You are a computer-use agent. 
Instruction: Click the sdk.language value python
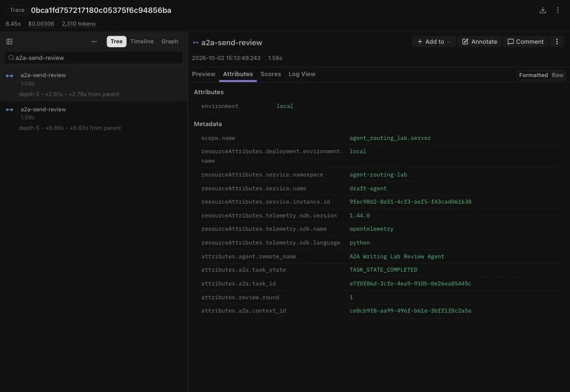pos(360,243)
